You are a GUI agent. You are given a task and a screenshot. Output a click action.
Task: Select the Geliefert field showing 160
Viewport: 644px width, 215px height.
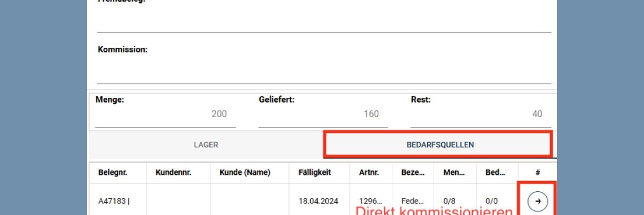click(323, 114)
